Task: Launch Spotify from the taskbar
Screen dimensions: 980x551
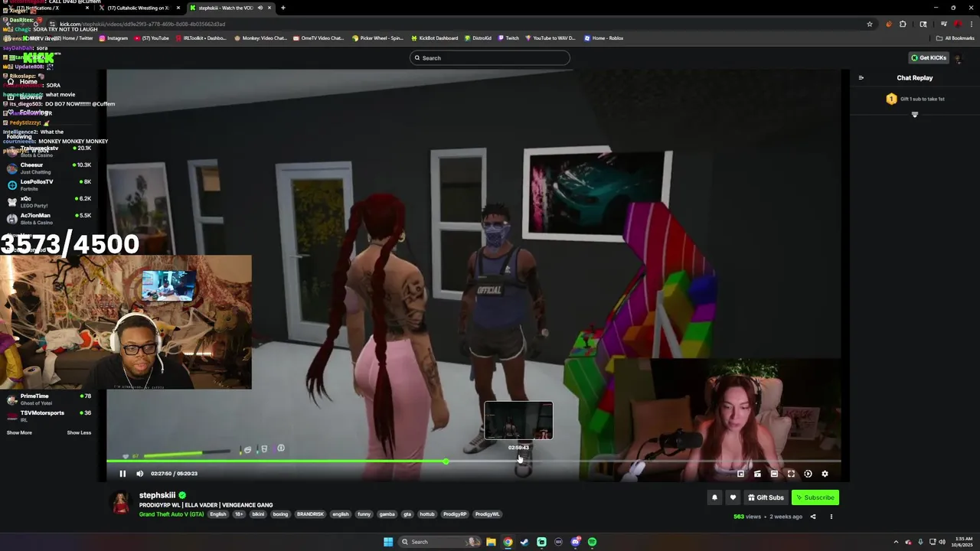Action: click(592, 542)
